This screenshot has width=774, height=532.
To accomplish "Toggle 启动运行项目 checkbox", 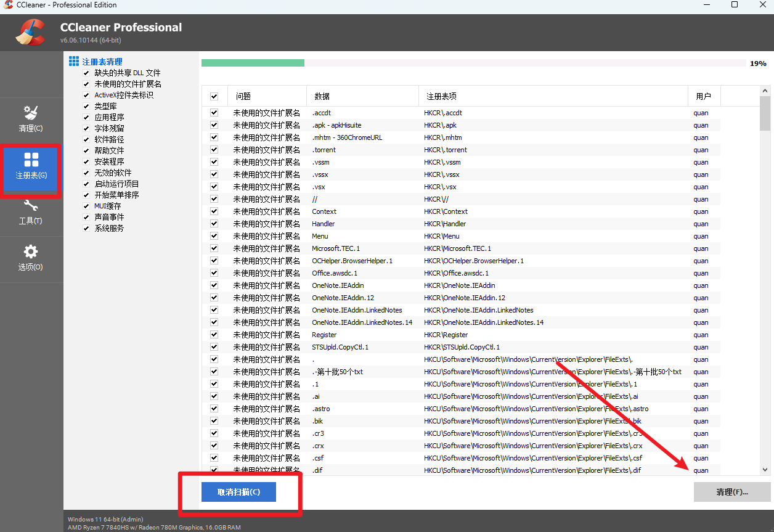I will pyautogui.click(x=86, y=184).
